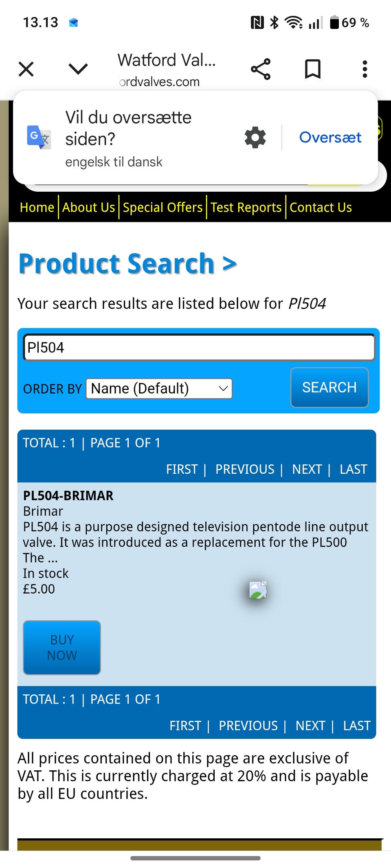Open PL504-BRIMAR product link
The width and height of the screenshot is (391, 868).
(x=68, y=496)
